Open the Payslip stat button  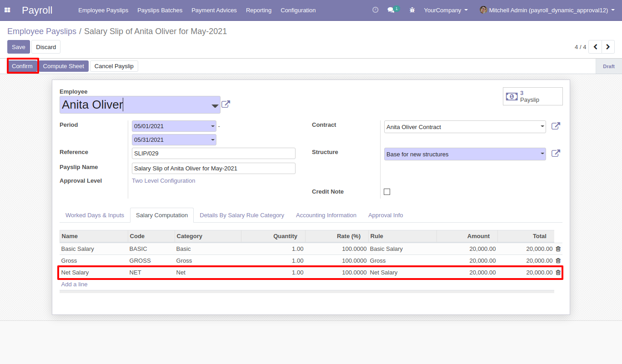[532, 96]
